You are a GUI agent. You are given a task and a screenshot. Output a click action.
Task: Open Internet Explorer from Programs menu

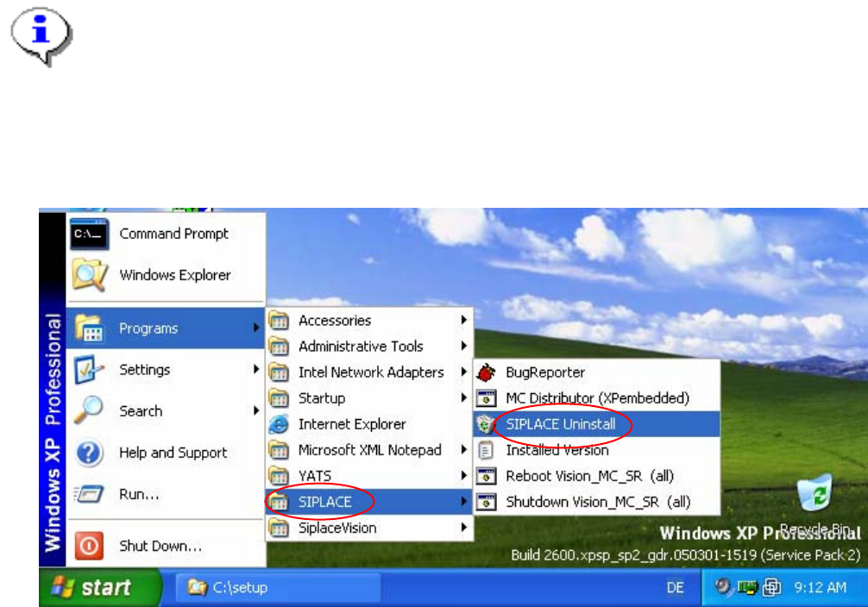[x=369, y=424]
